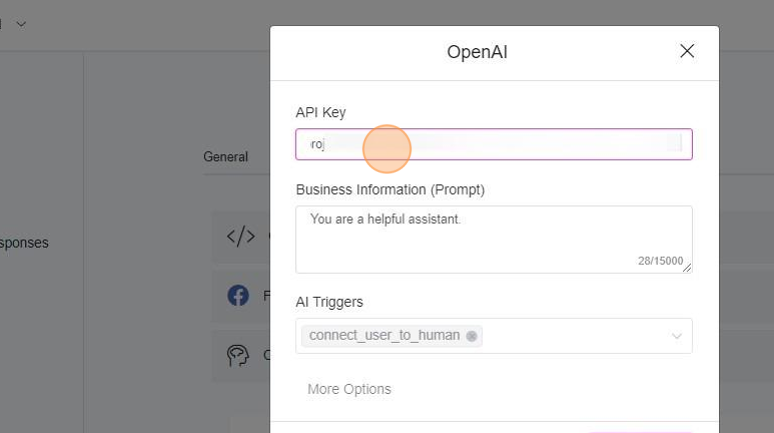Click the Facebook logo icon
This screenshot has height=433, width=774.
coord(238,295)
